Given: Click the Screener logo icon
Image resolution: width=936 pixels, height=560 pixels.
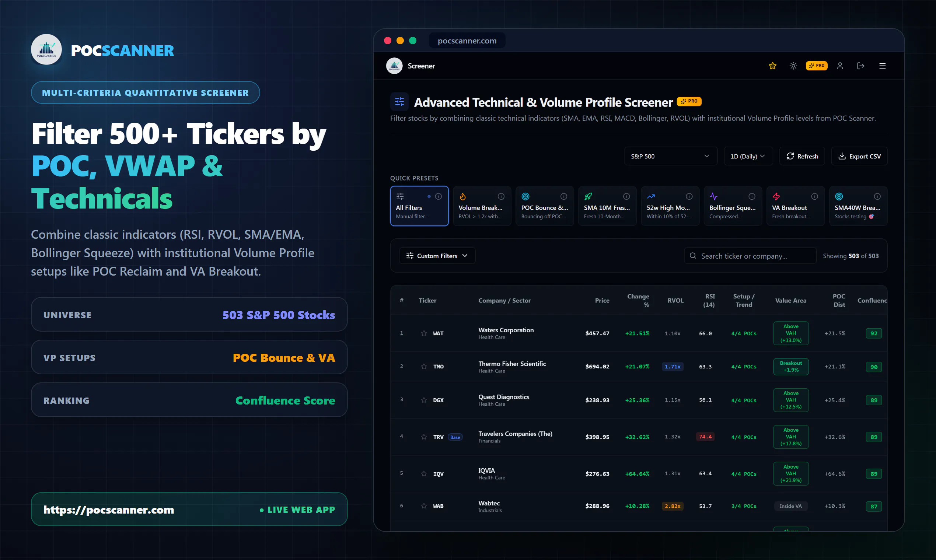Looking at the screenshot, I should pyautogui.click(x=394, y=66).
